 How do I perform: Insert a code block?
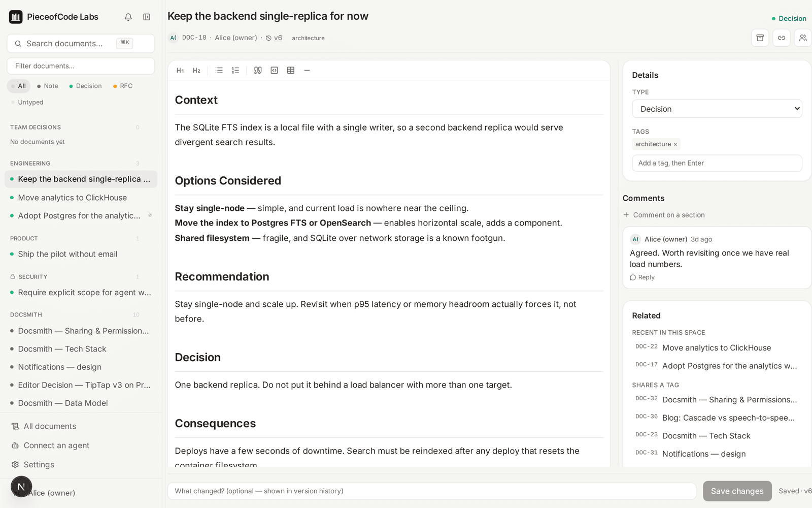click(274, 71)
